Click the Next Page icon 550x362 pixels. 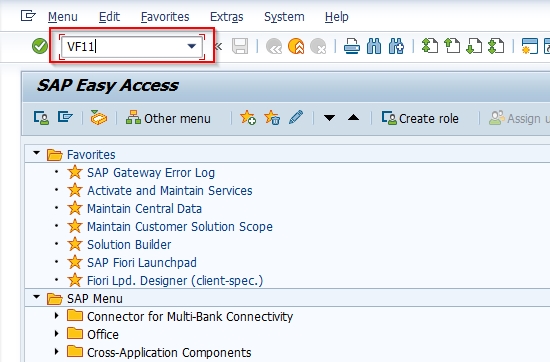[x=474, y=46]
